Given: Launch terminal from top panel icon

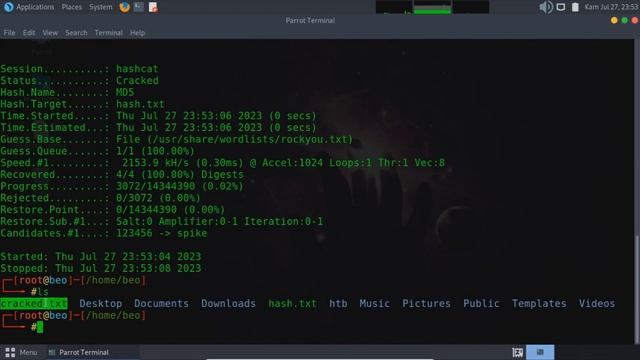Looking at the screenshot, I should click(x=139, y=7).
